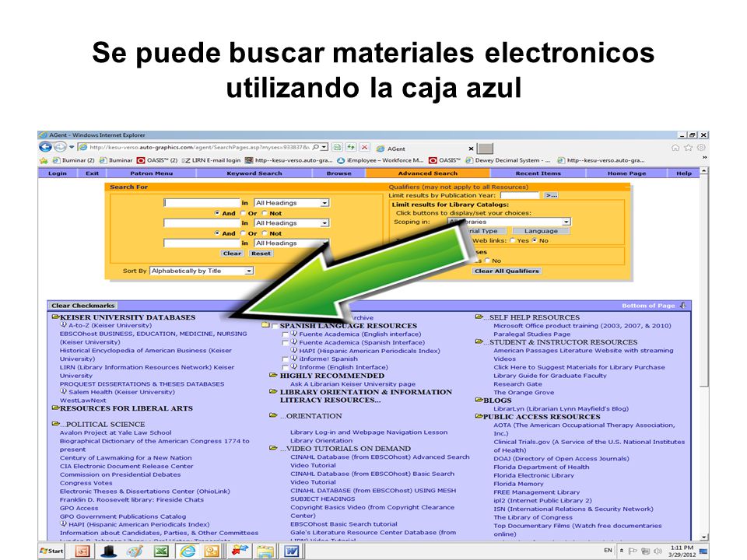Open the Login menu item
747x560 pixels.
coord(58,173)
